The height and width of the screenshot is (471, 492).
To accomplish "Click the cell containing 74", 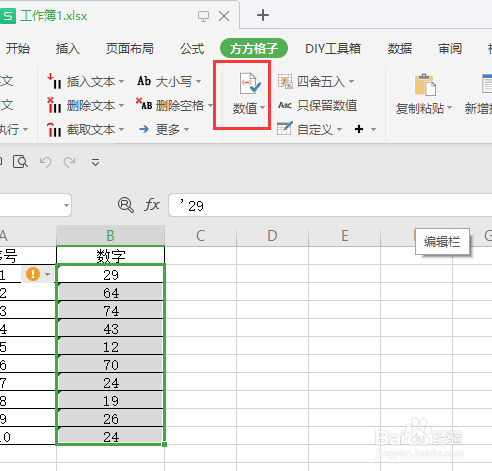I will coord(111,310).
